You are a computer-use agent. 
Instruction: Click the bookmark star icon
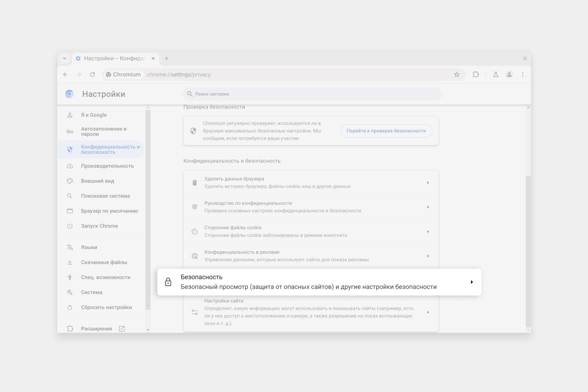click(x=457, y=74)
